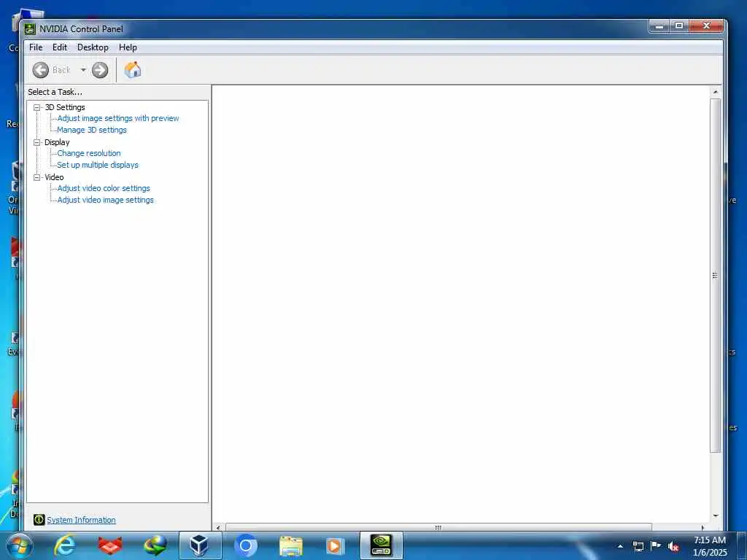Click the vertical scrollbar up arrow
Viewport: 747px width, 560px height.
pyautogui.click(x=715, y=91)
